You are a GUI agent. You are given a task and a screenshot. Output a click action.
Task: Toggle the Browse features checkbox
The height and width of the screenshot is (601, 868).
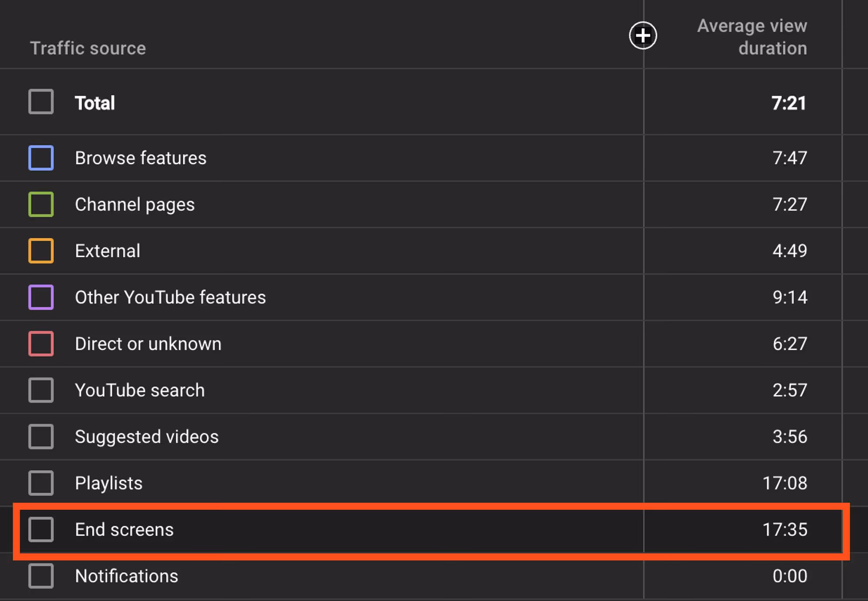click(41, 158)
